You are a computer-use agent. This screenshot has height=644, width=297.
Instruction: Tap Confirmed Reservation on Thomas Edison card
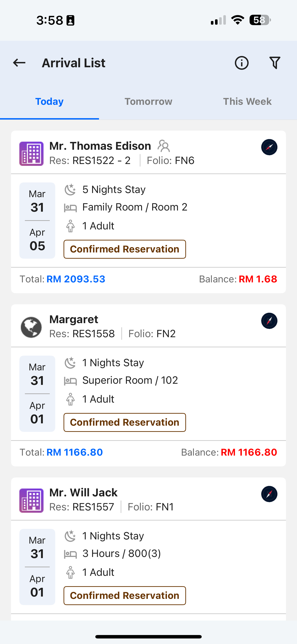pyautogui.click(x=125, y=249)
